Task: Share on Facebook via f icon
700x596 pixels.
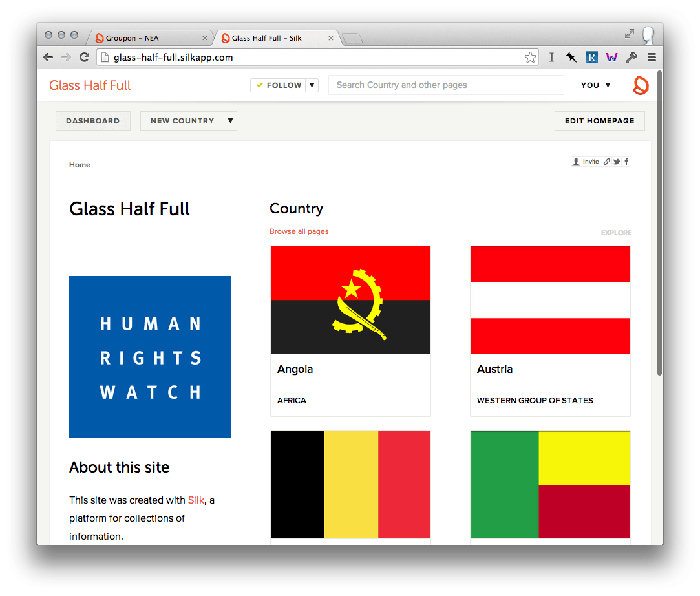Action: click(626, 162)
